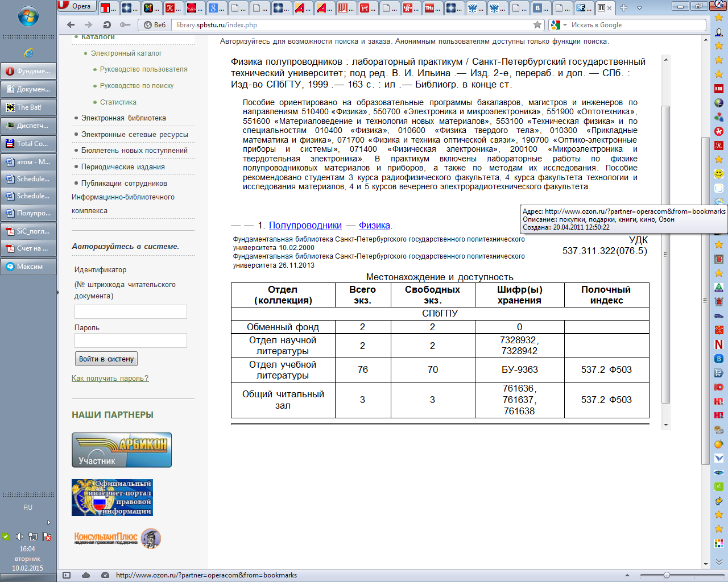
Task: Close the active tab with the X
Action: click(609, 8)
